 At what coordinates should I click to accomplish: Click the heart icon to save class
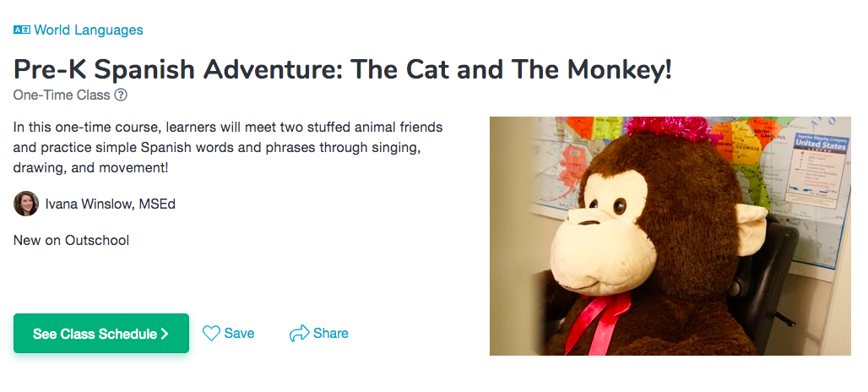tap(211, 334)
